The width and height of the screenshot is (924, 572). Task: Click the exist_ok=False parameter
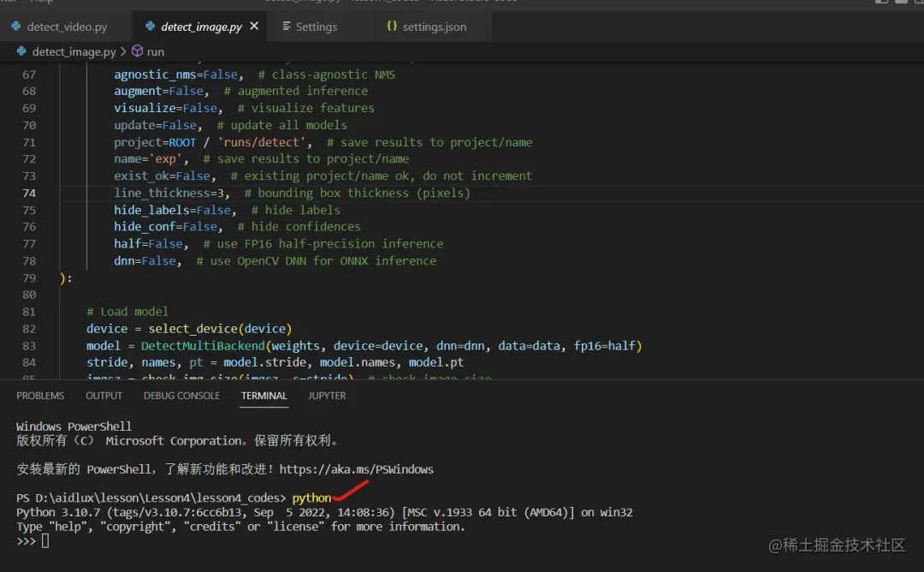162,176
